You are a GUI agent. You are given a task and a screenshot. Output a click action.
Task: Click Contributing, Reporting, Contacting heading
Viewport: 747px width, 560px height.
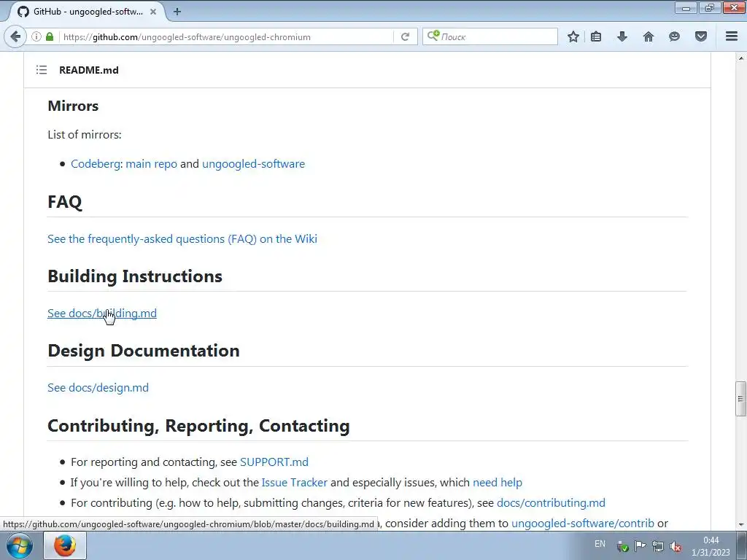pyautogui.click(x=198, y=426)
